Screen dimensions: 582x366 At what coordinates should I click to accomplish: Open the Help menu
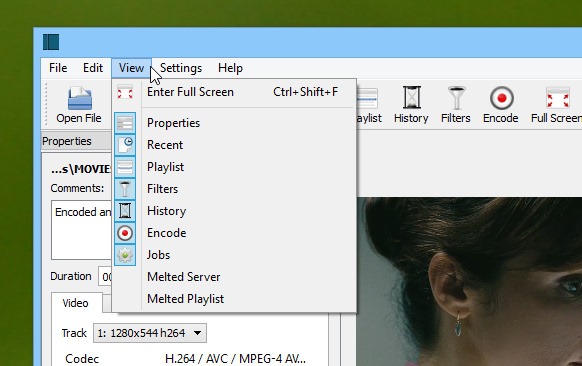(230, 68)
